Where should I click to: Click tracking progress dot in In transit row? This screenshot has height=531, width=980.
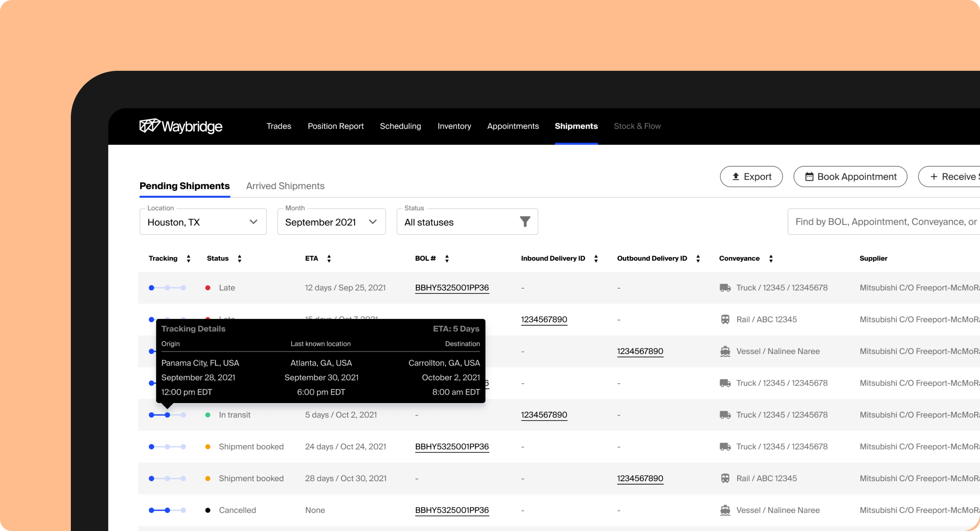tap(168, 415)
